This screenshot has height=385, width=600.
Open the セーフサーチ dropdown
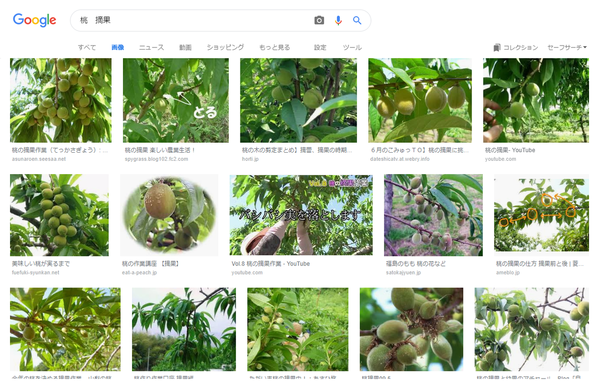[x=567, y=47]
